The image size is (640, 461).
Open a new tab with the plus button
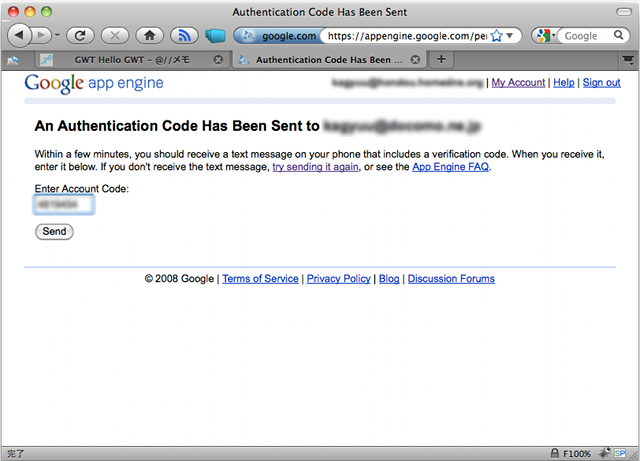pos(441,60)
